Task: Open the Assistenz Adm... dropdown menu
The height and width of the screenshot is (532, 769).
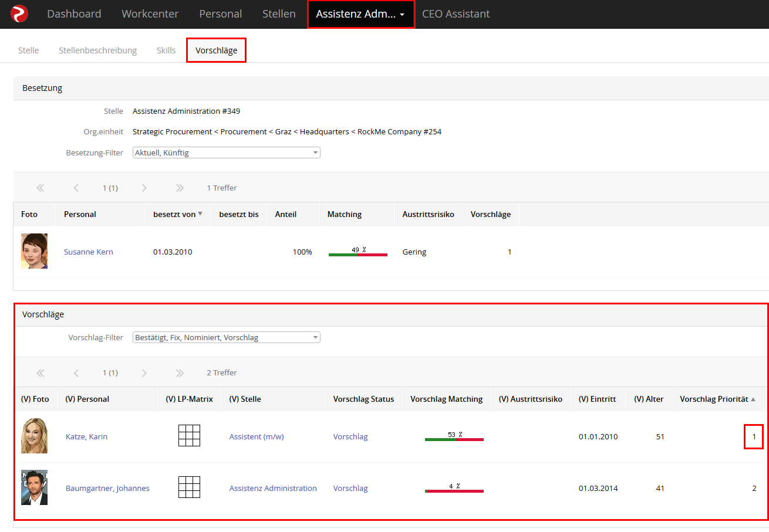Action: coord(360,14)
